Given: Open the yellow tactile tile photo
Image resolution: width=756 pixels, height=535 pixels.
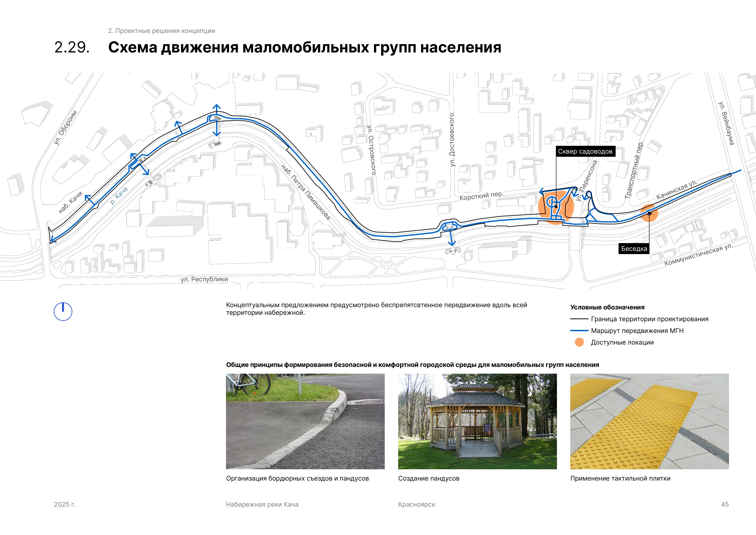Looking at the screenshot, I should click(x=649, y=421).
